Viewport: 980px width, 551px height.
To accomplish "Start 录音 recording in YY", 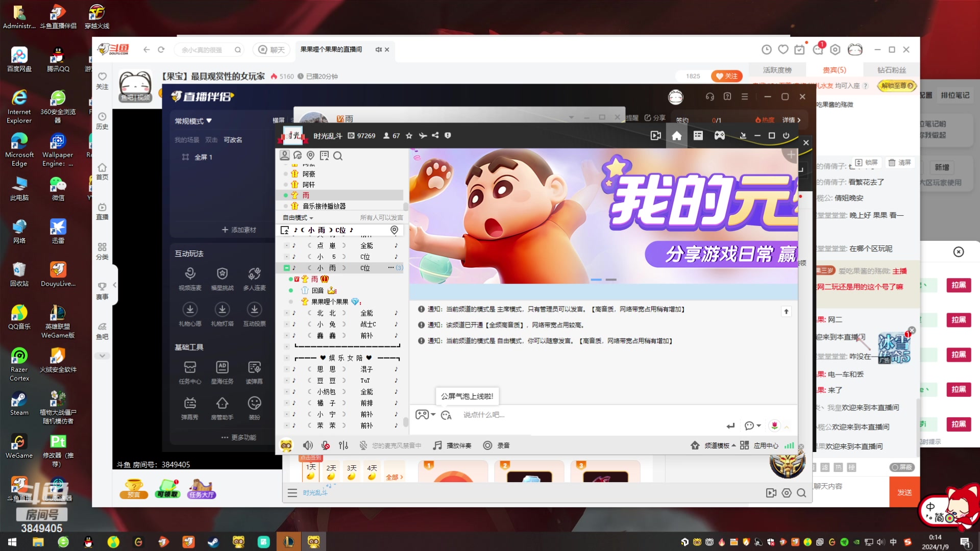I will [496, 445].
